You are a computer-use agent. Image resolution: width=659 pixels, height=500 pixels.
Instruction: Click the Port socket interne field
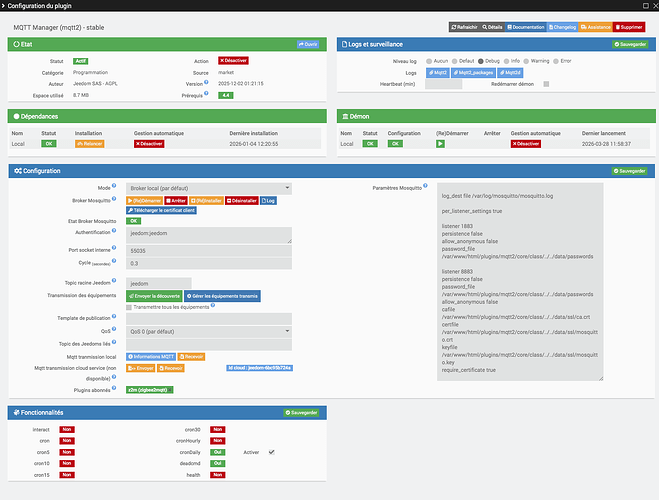(x=209, y=251)
